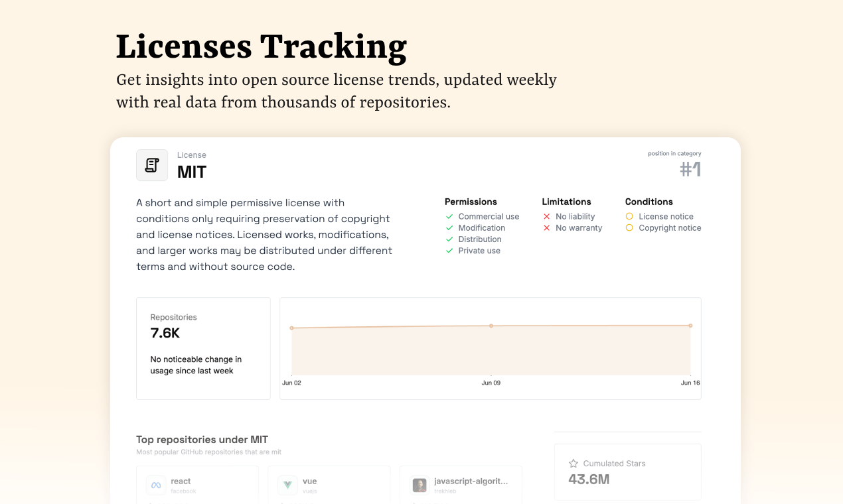843x504 pixels.
Task: Click the 'No noticeable change in usage' note
Action: (196, 365)
